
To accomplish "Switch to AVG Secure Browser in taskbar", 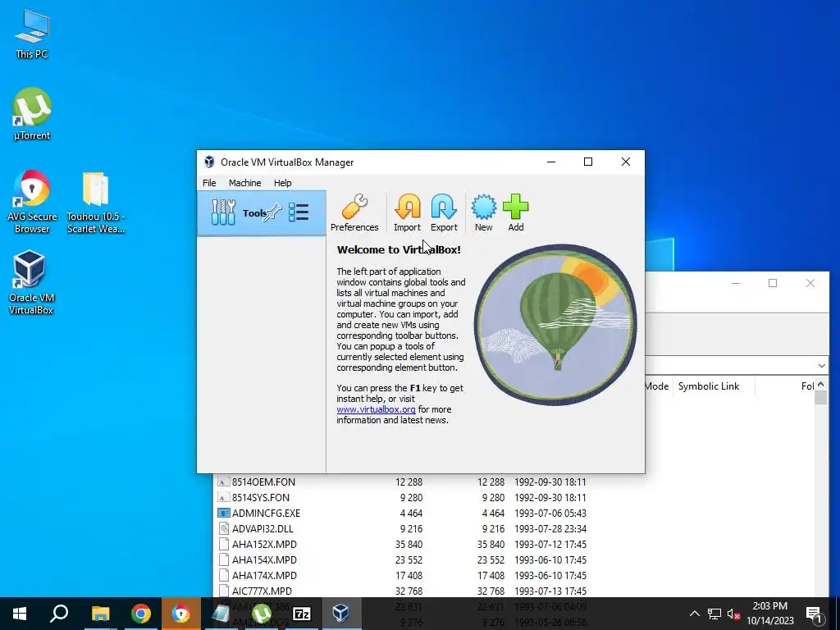I will pos(180,614).
